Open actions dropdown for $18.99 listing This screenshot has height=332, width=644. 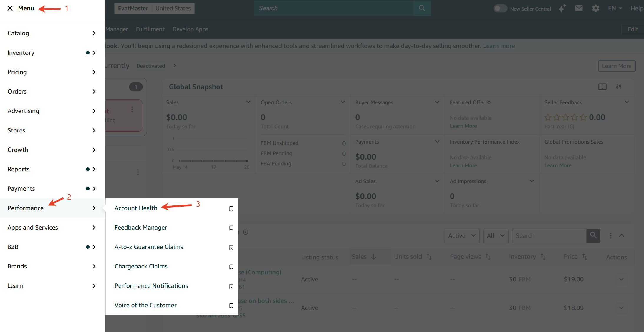tap(621, 308)
